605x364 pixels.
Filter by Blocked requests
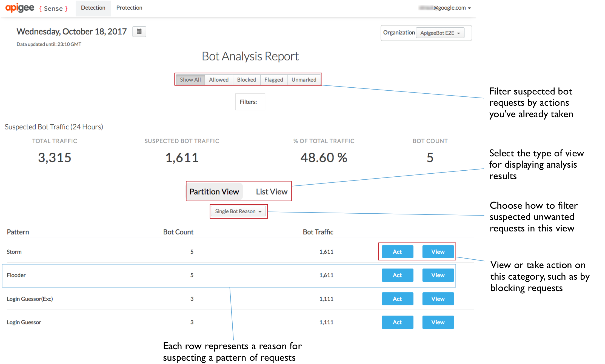point(246,80)
